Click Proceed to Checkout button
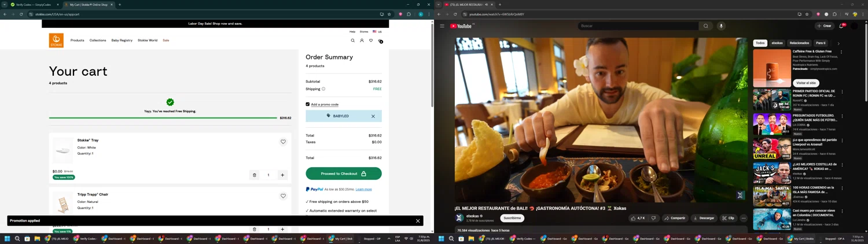This screenshot has width=868, height=244. coord(344,173)
